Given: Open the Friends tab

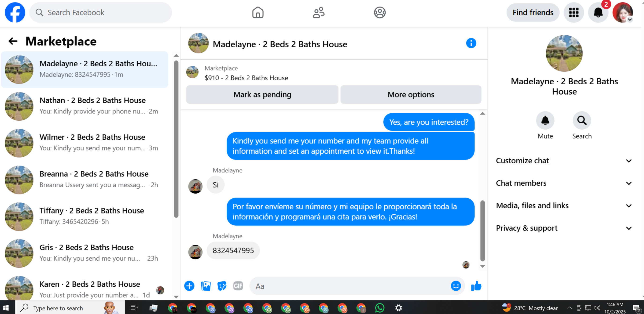Looking at the screenshot, I should tap(319, 12).
